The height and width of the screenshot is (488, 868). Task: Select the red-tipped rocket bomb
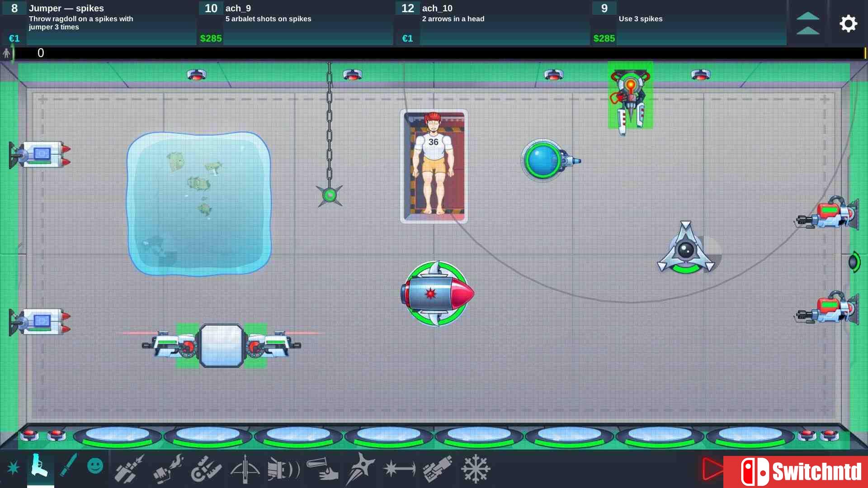coord(437,293)
